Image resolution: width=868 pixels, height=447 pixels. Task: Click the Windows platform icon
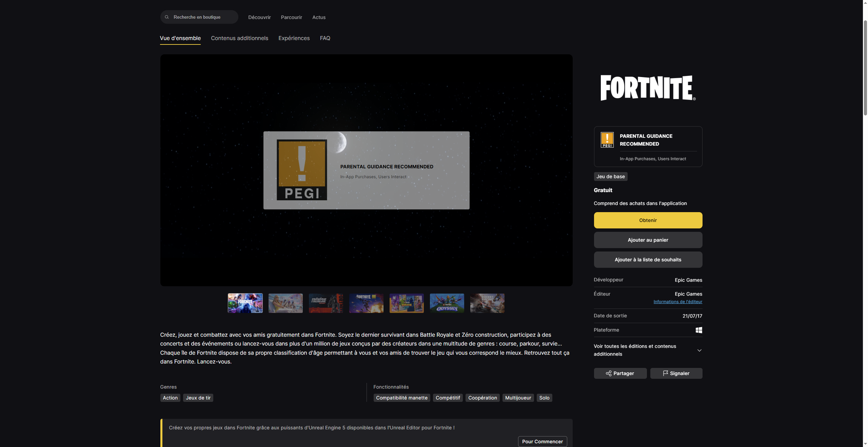click(698, 330)
